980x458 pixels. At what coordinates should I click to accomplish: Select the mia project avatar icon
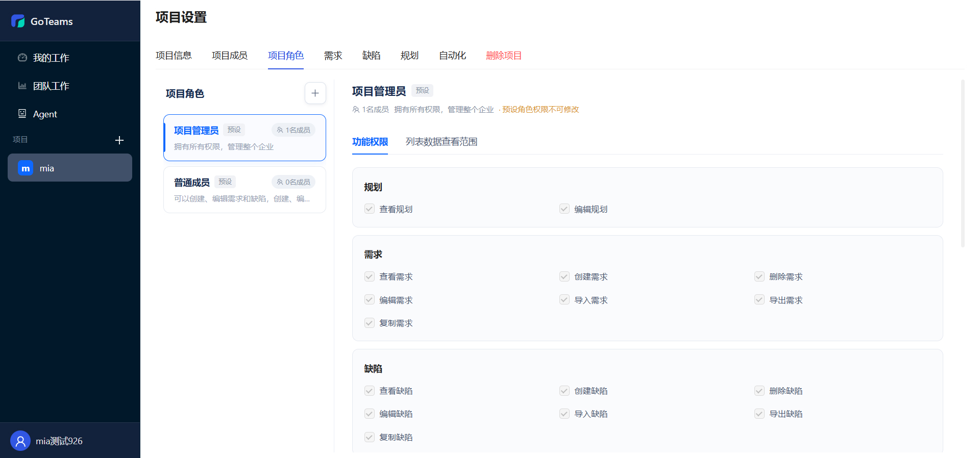pos(26,168)
